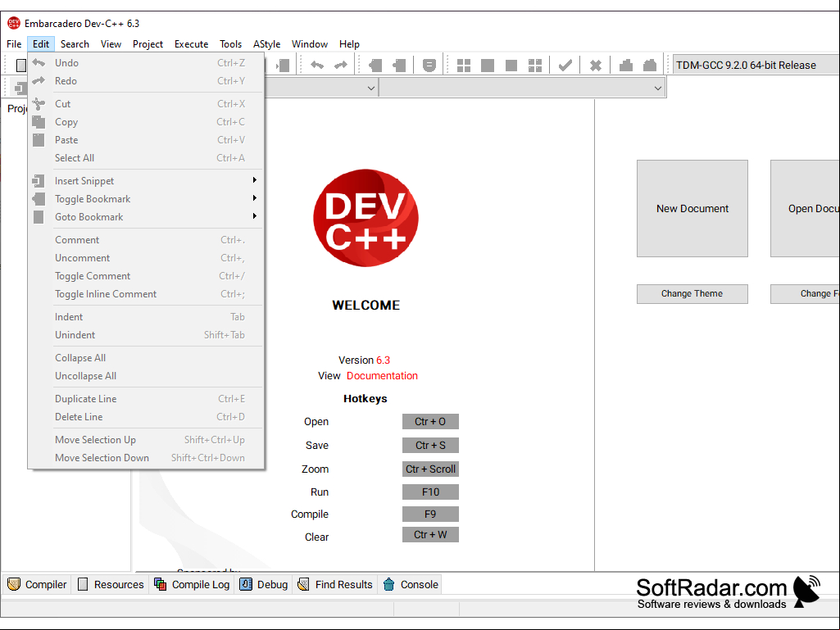
Task: Choose Unindent from the Edit menu
Action: point(146,335)
